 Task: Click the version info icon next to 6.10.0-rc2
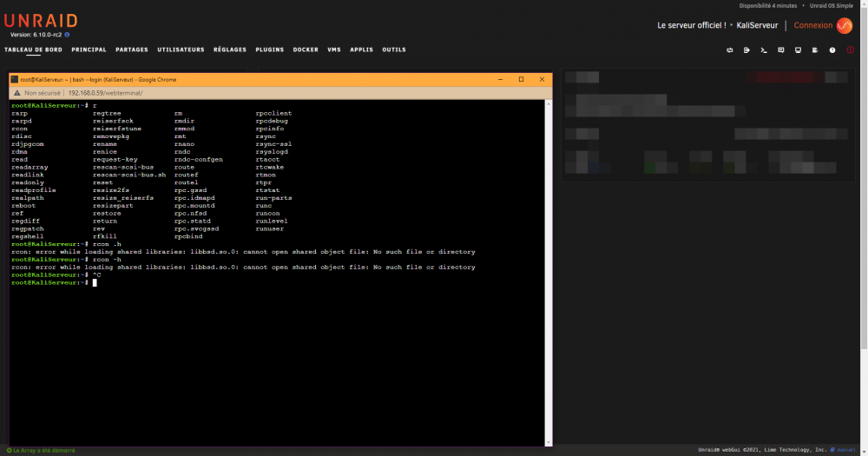(x=67, y=35)
